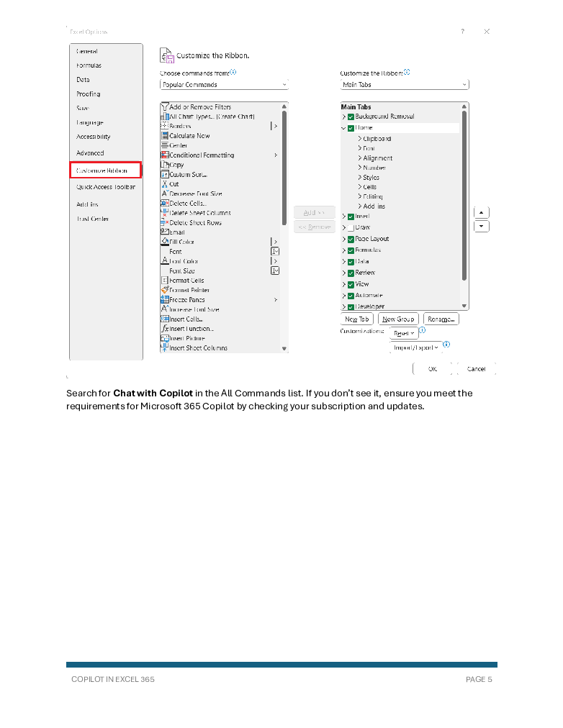The height and width of the screenshot is (728, 563).
Task: Click the Choose commands from info icon
Action: click(233, 72)
